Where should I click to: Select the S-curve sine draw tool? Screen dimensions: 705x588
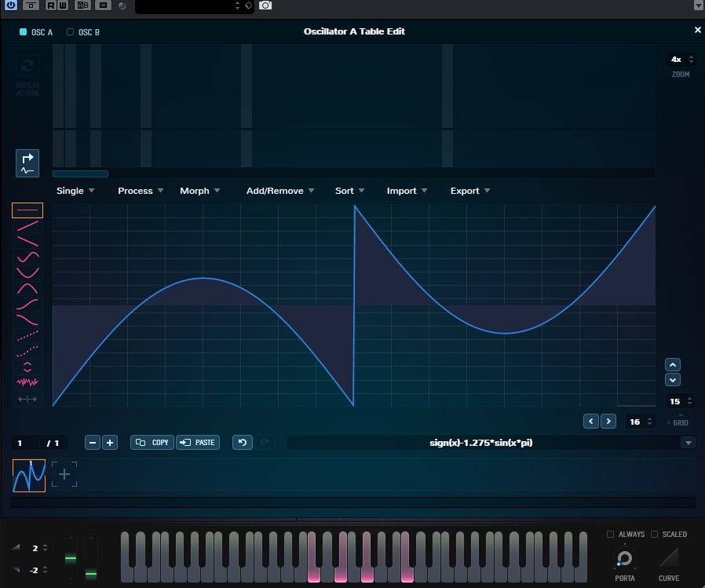coord(27,256)
